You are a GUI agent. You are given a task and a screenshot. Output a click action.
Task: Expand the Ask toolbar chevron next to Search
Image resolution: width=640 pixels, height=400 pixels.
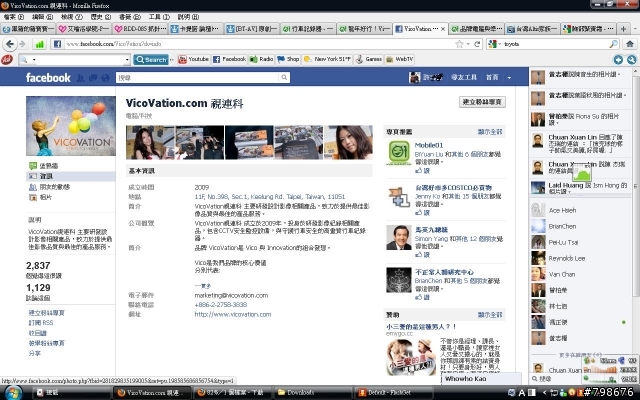[172, 60]
